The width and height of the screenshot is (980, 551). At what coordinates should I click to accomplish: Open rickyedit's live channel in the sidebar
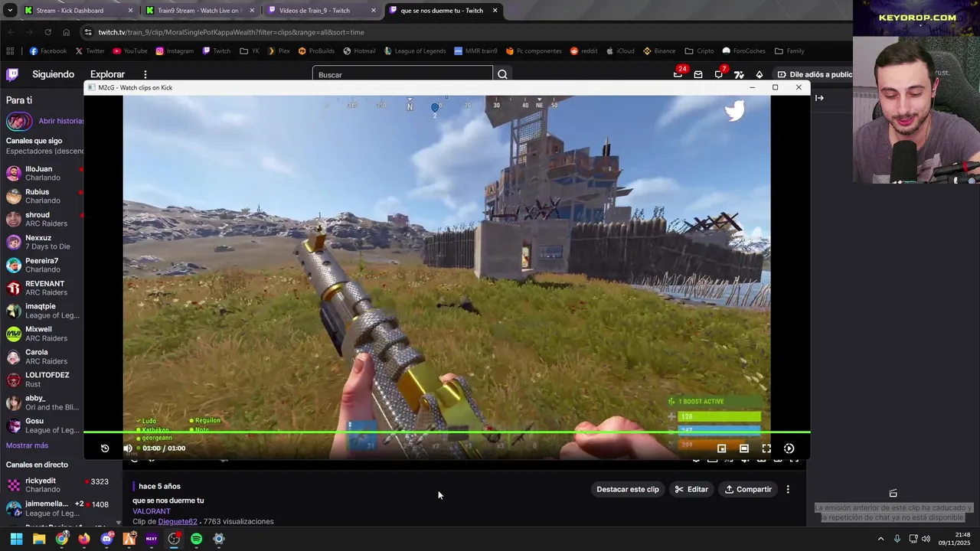[57, 485]
